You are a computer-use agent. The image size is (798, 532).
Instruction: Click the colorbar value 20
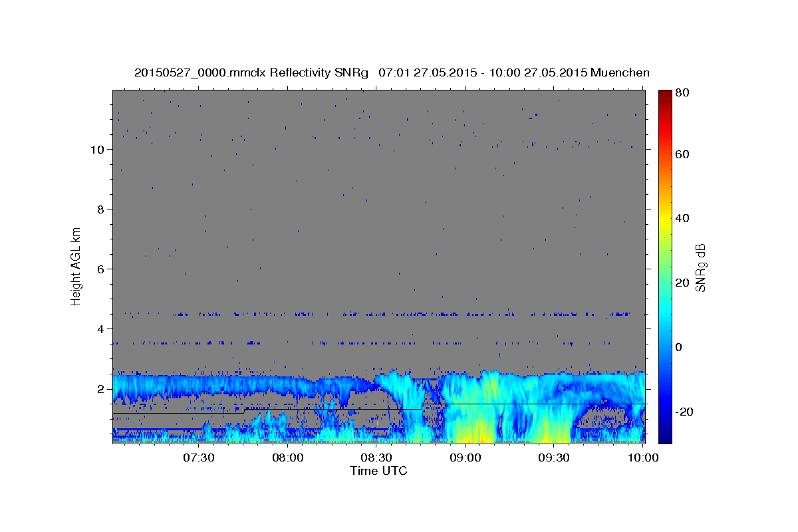682,283
